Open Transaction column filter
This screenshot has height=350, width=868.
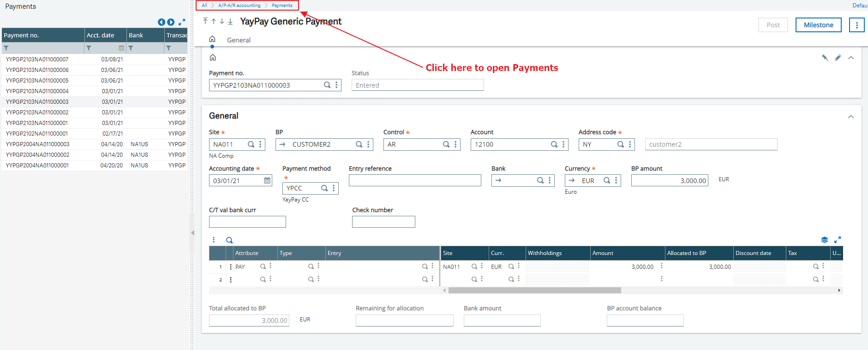pyautogui.click(x=169, y=48)
